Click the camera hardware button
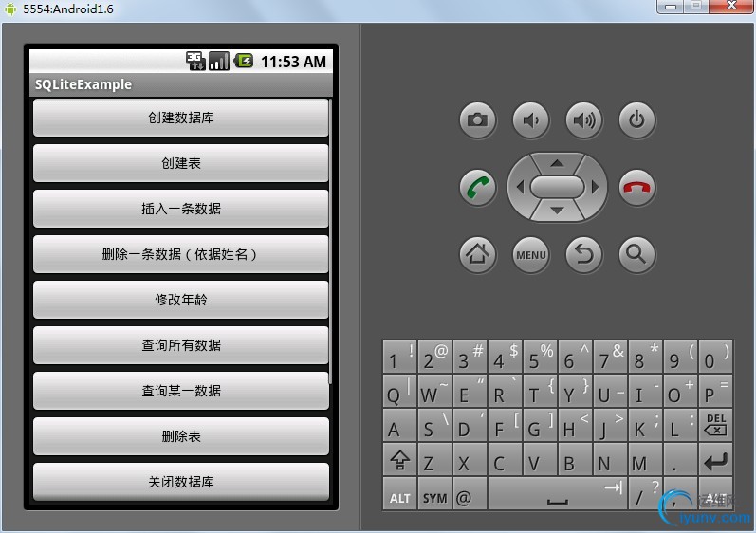756x533 pixels. tap(477, 119)
